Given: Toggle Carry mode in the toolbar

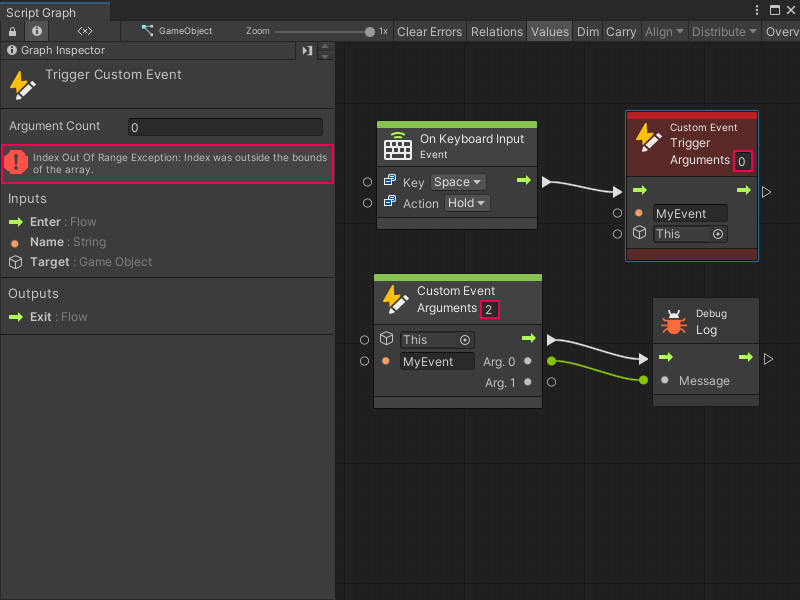Looking at the screenshot, I should [621, 31].
